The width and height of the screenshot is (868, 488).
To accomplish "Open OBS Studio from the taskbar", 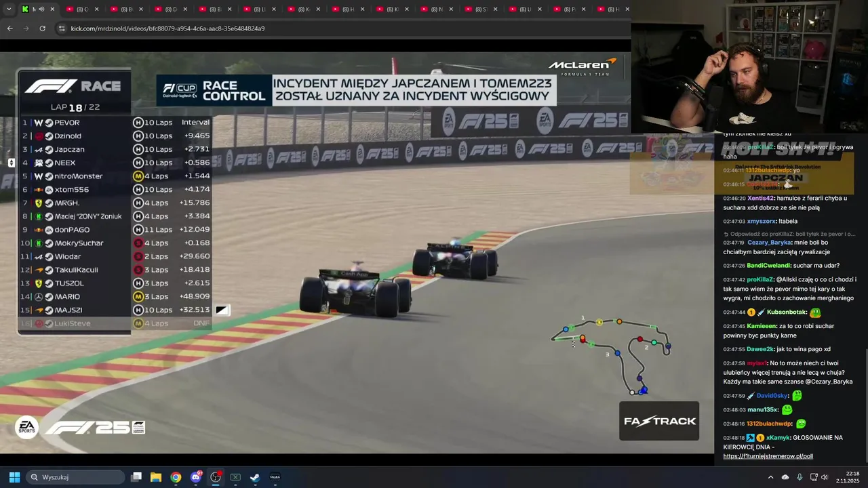I will coord(216,477).
